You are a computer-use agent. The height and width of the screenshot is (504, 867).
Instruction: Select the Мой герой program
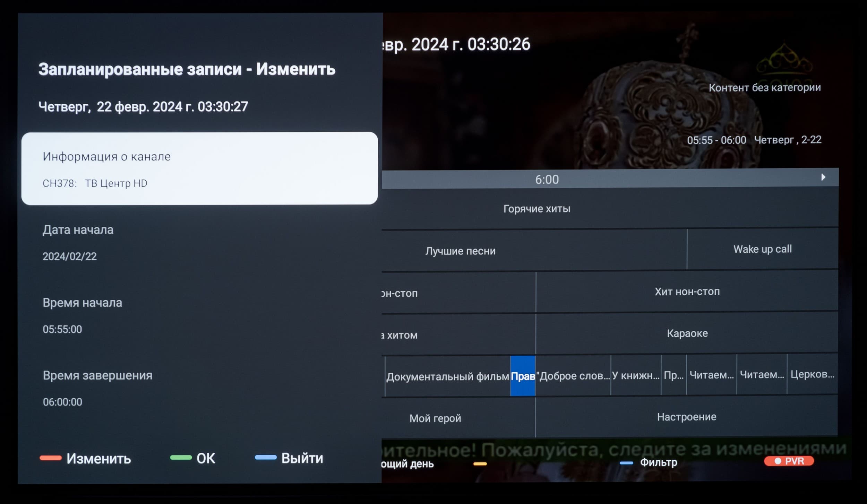(435, 418)
